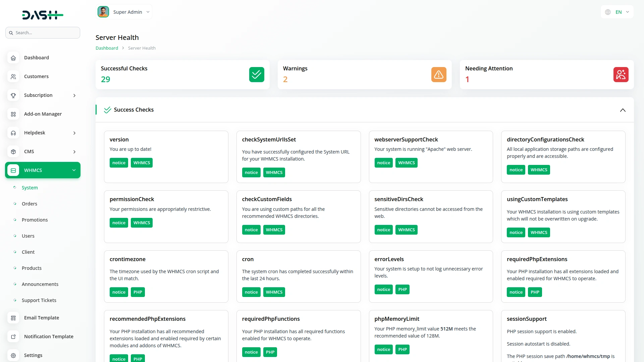Image resolution: width=644 pixels, height=362 pixels.
Task: Open the Super Admin profile dropdown
Action: (x=124, y=12)
